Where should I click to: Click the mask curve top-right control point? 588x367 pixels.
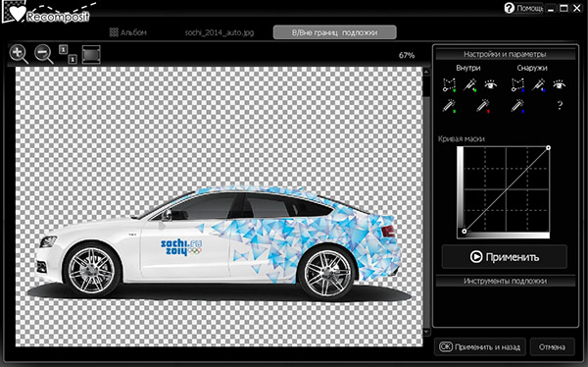[548, 148]
